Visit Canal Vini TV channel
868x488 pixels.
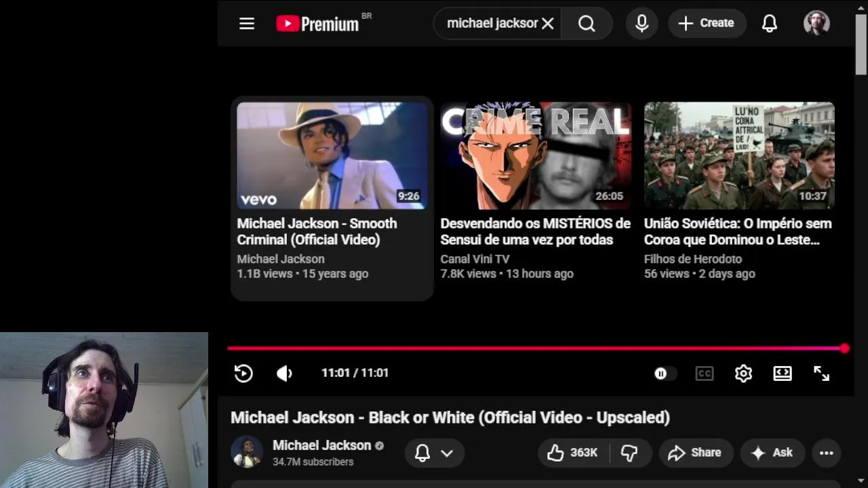[475, 259]
